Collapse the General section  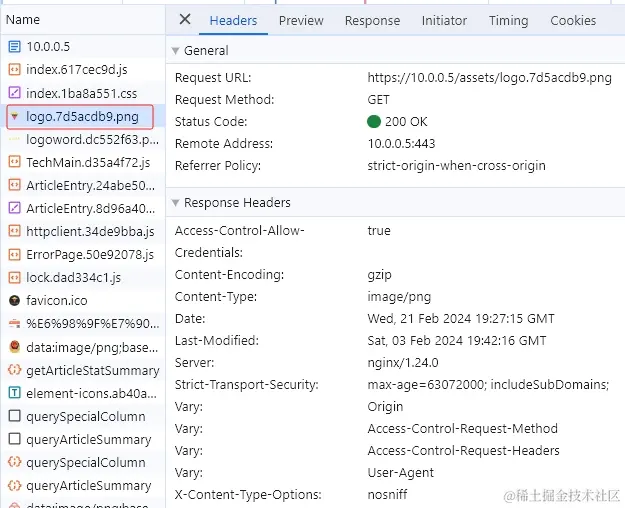[176, 51]
